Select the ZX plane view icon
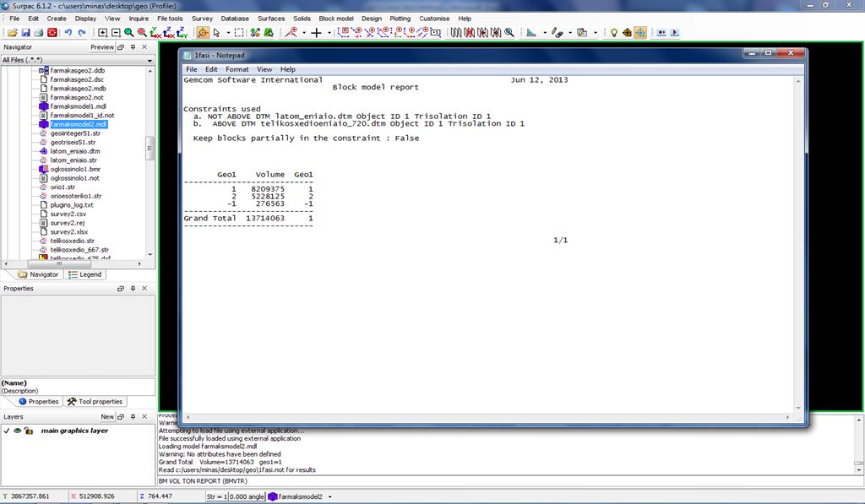 [x=169, y=33]
